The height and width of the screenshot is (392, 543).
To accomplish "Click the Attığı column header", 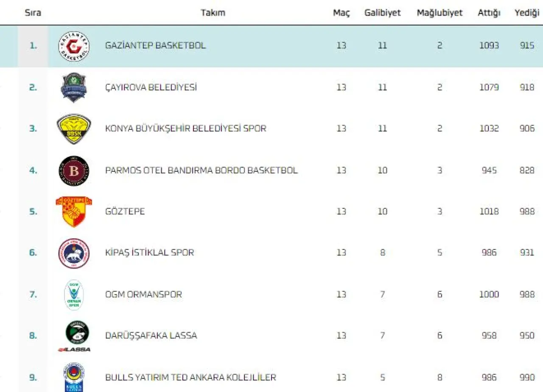I will 489,13.
